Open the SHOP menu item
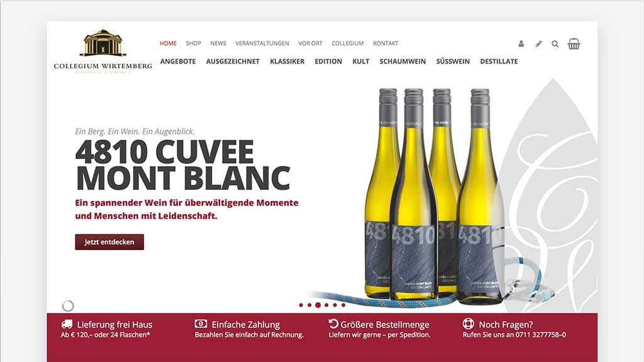644x362 pixels. tap(193, 43)
